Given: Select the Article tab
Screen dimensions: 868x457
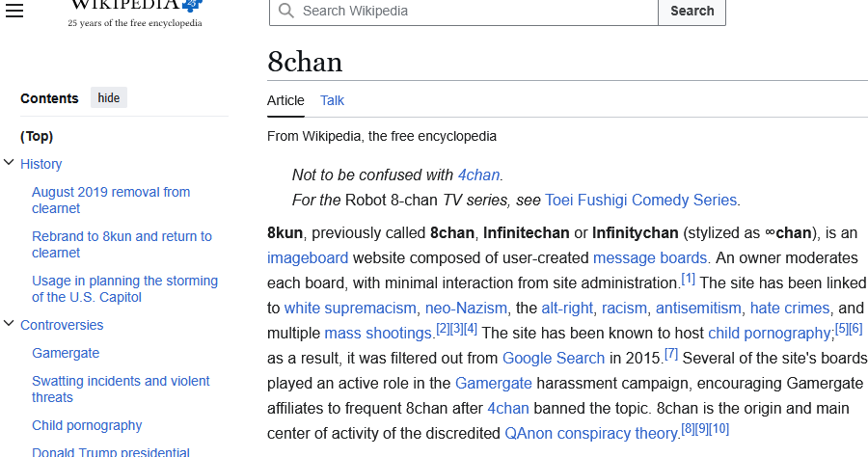Looking at the screenshot, I should 285,100.
